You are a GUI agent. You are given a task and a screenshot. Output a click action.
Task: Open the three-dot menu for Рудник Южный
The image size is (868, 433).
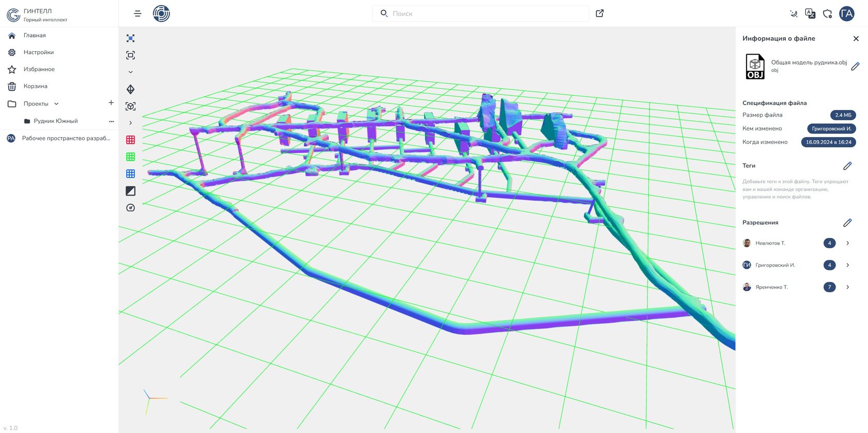[111, 121]
